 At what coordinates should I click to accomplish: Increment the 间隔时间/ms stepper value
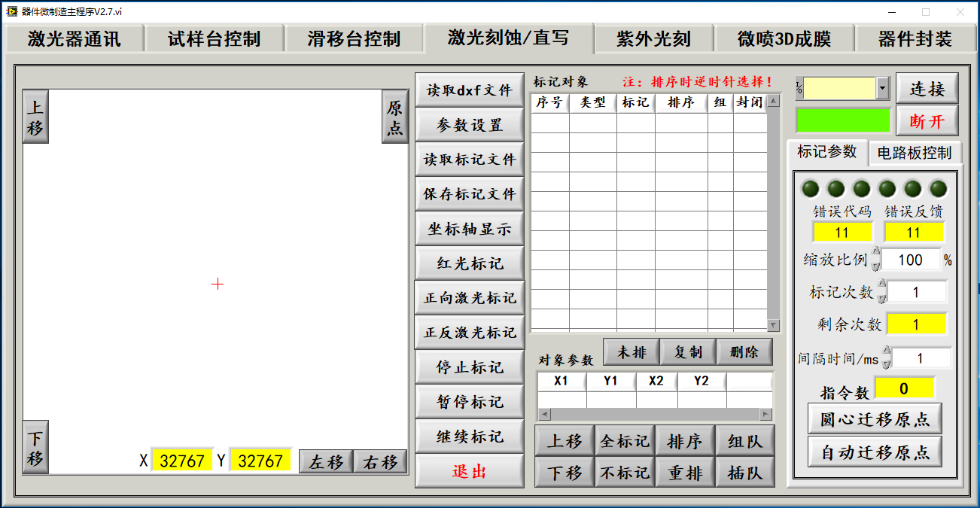tap(887, 351)
